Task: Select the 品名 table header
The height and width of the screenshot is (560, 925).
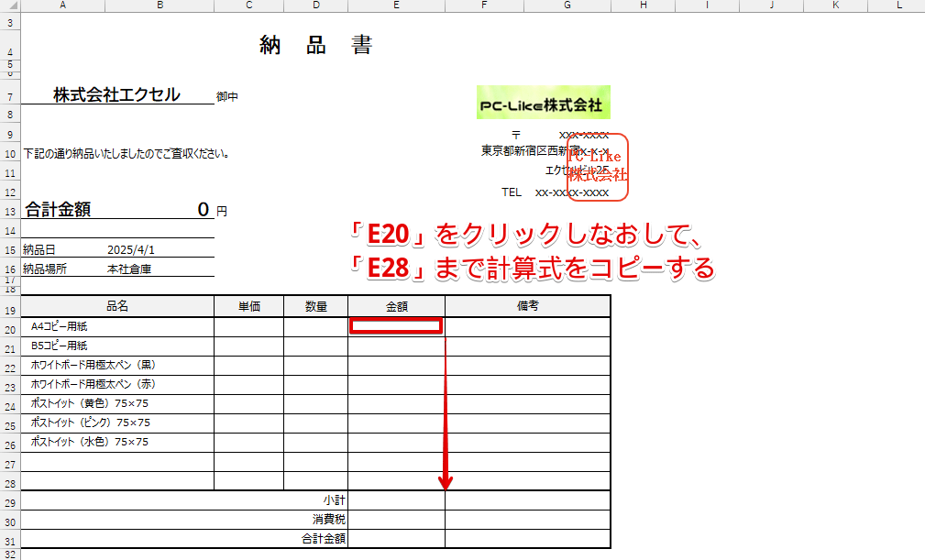Action: tap(117, 306)
